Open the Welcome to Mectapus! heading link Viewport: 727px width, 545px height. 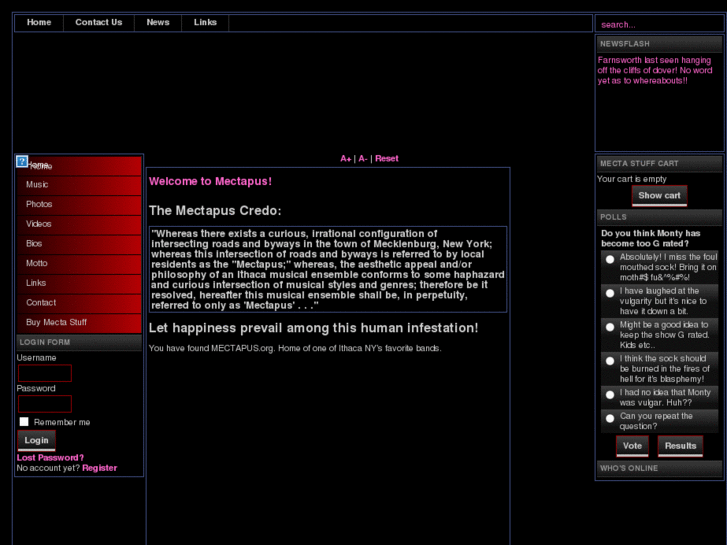click(210, 181)
